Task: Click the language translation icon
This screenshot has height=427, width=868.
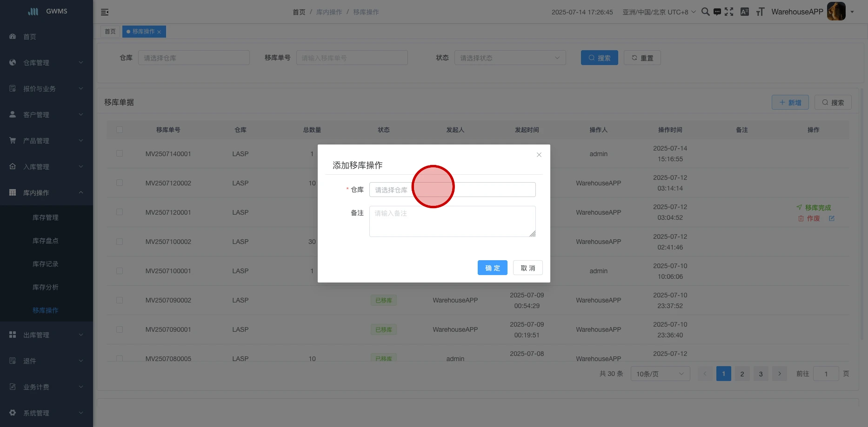Action: [745, 12]
